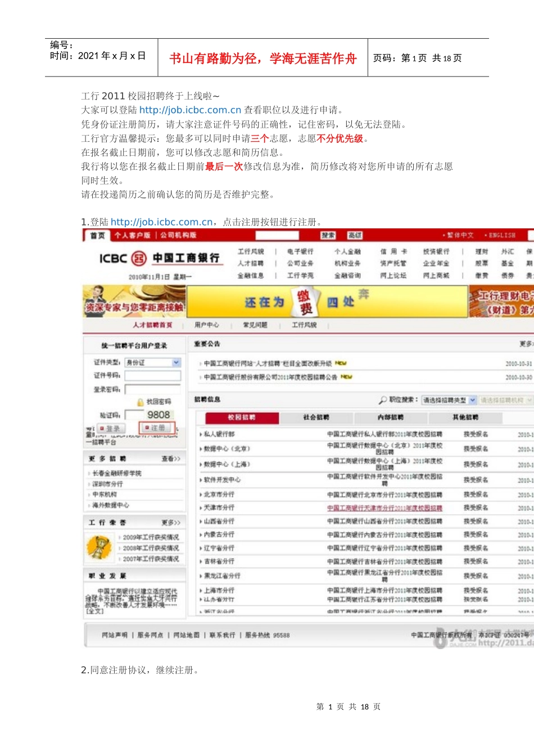Click the 搜索 search button
Viewport: 534px width, 756px height.
pos(328,235)
